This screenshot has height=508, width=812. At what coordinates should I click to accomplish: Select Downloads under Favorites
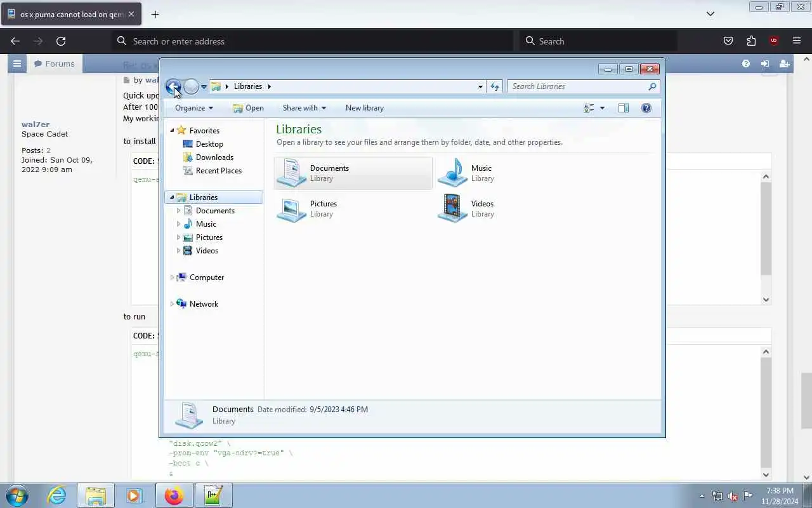pos(214,157)
